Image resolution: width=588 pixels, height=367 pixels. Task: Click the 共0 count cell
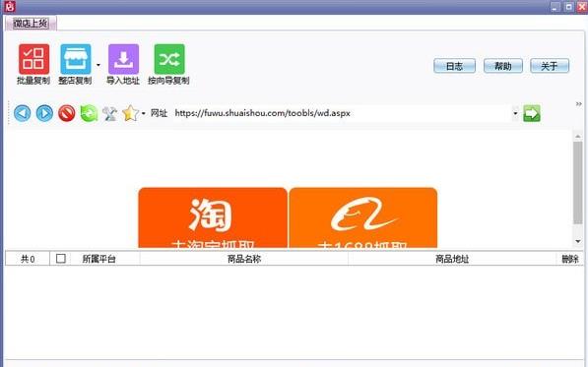(28, 259)
